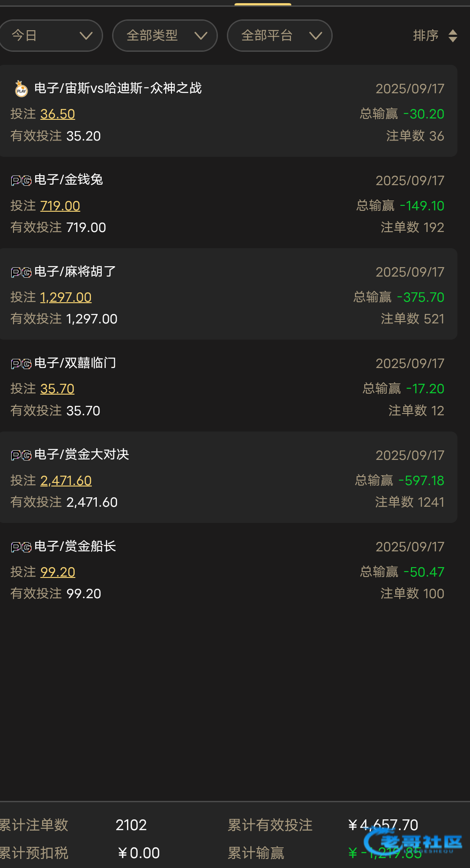Open the 全部平台 platform dropdown

(280, 36)
